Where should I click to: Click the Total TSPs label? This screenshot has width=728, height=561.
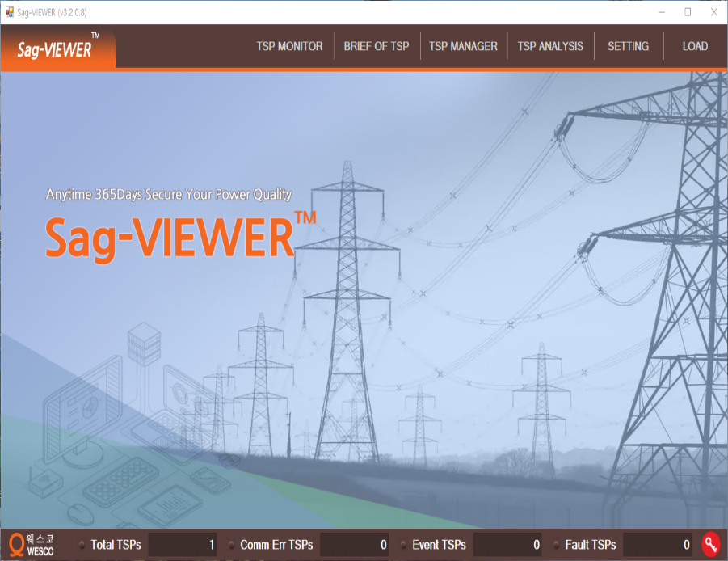116,545
